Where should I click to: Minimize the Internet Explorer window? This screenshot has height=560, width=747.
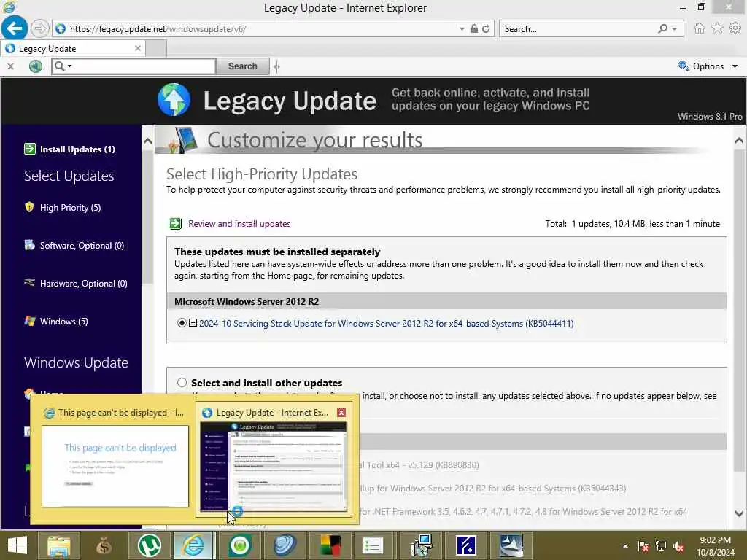pyautogui.click(x=683, y=7)
